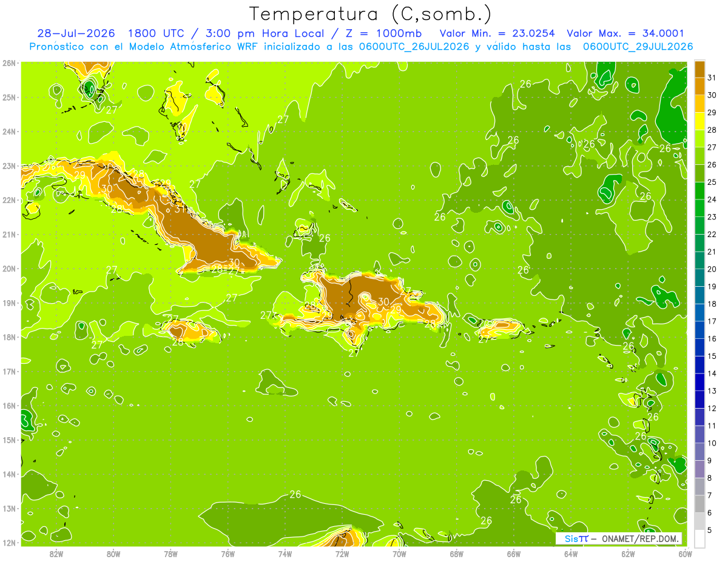Image resolution: width=728 pixels, height=562 pixels.
Task: Click the color bar legend value 10
Action: click(x=712, y=443)
